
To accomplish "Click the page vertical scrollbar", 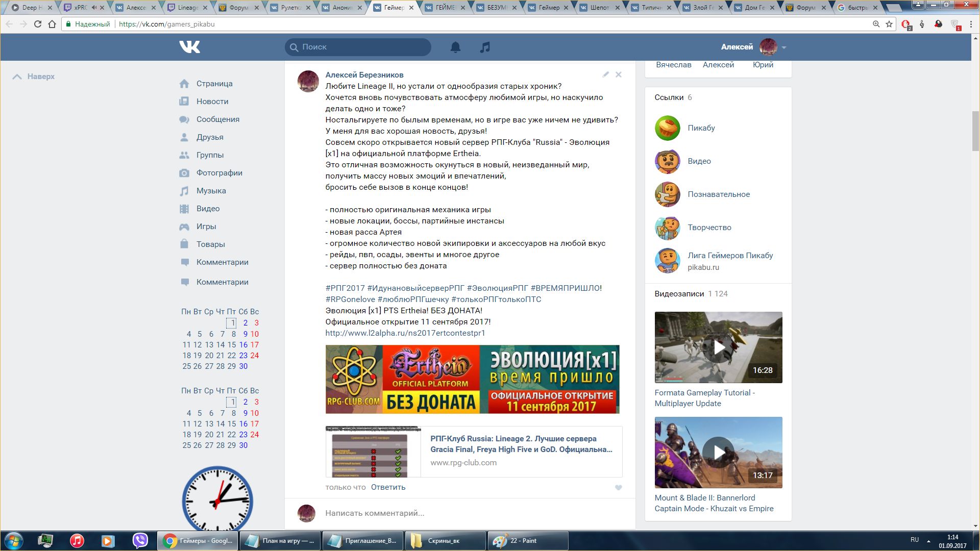I will tap(975, 131).
